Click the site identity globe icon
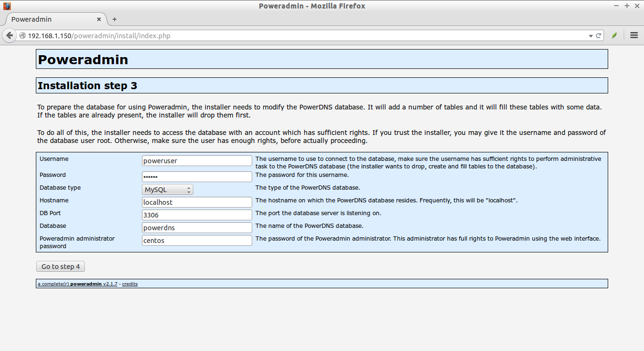Screen dimensions: 644x351 pyautogui.click(x=22, y=35)
